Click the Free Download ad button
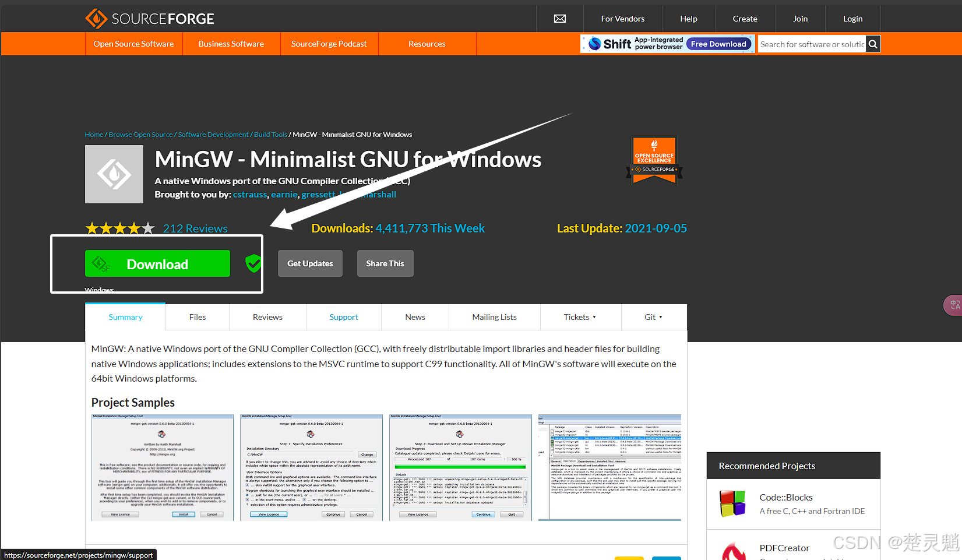962x560 pixels. pyautogui.click(x=718, y=44)
